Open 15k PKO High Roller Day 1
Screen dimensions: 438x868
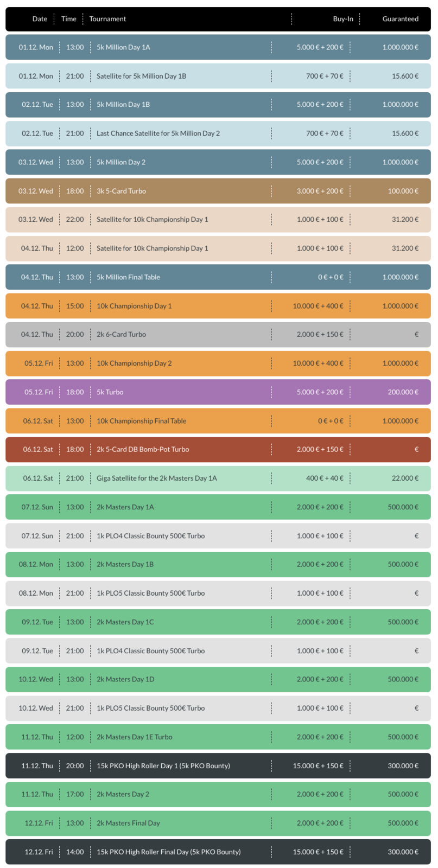pos(163,766)
